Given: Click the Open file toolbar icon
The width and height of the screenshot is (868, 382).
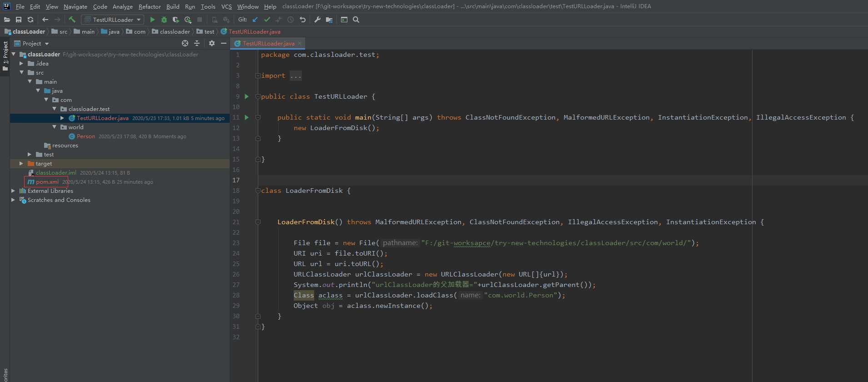Looking at the screenshot, I should pos(7,20).
